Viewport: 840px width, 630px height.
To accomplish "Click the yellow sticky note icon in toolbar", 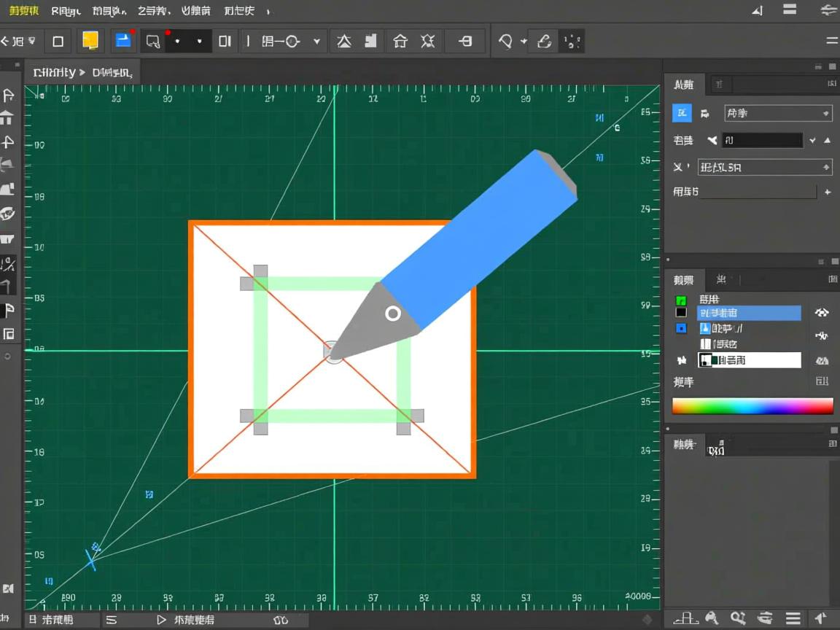I will pyautogui.click(x=90, y=41).
